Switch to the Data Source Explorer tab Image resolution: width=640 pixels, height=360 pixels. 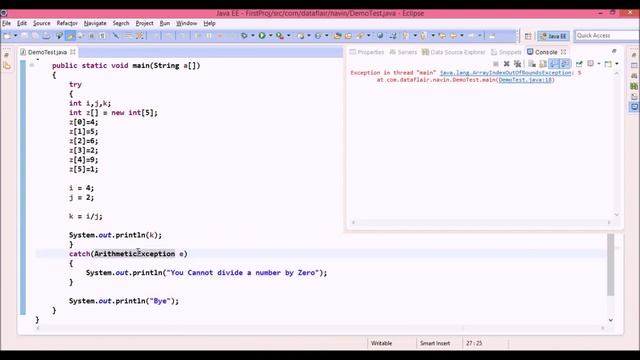[x=454, y=52]
